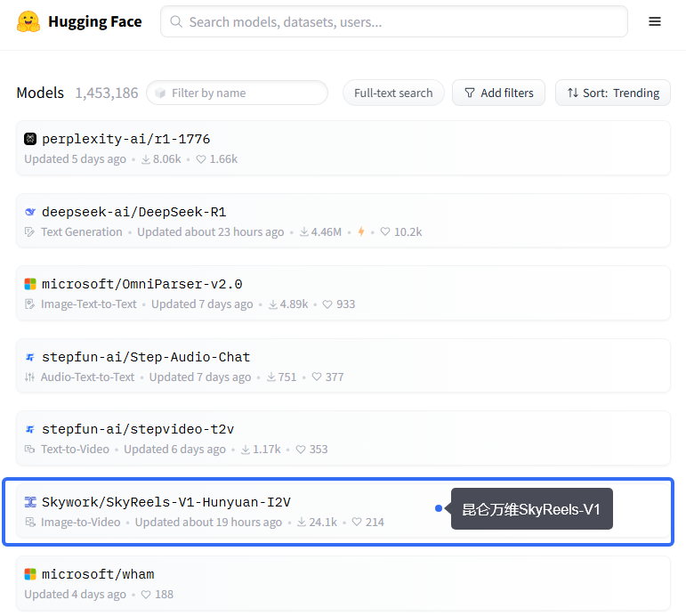
Task: Click the Text-to-Video task icon
Action: 29,450
